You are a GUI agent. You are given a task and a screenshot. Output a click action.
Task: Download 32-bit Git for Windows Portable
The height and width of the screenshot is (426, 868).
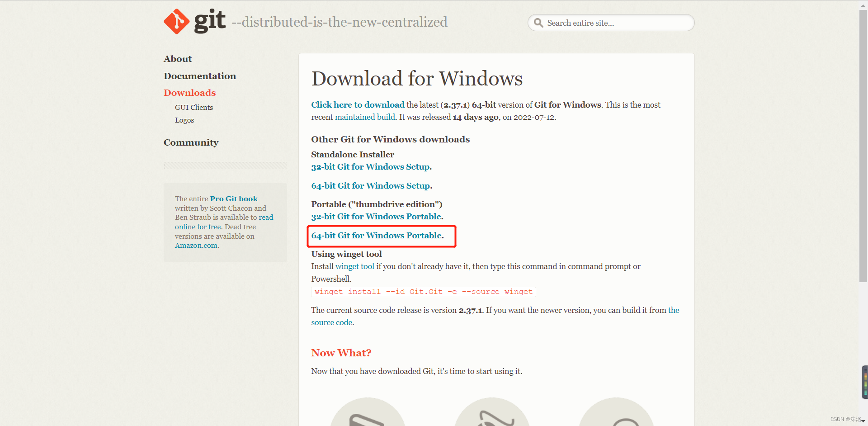[x=377, y=217]
